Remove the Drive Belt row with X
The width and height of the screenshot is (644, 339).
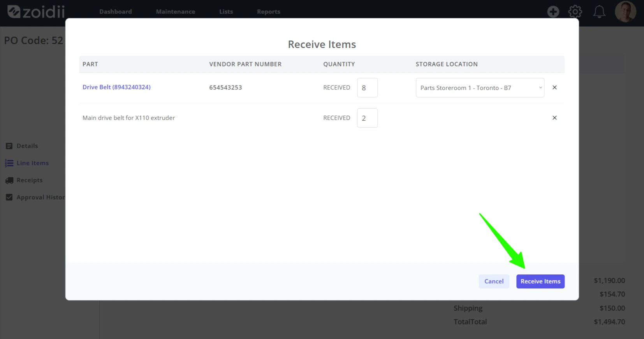tap(554, 88)
